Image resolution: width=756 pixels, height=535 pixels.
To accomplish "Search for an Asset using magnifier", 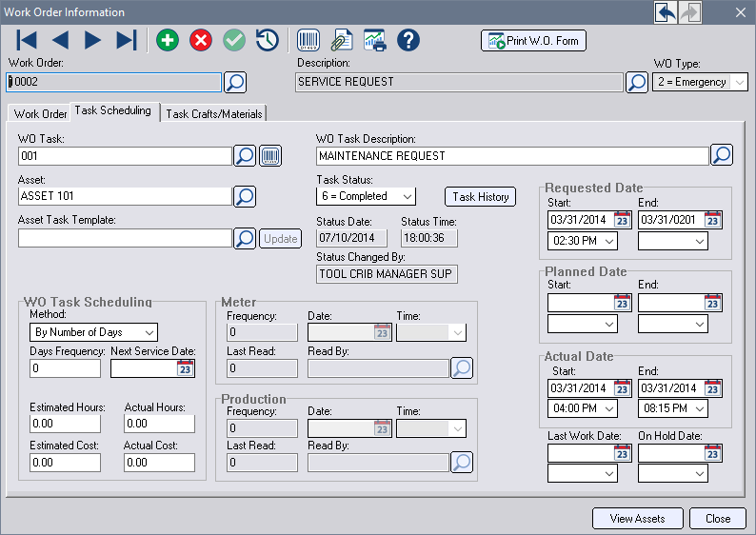I will click(x=245, y=197).
